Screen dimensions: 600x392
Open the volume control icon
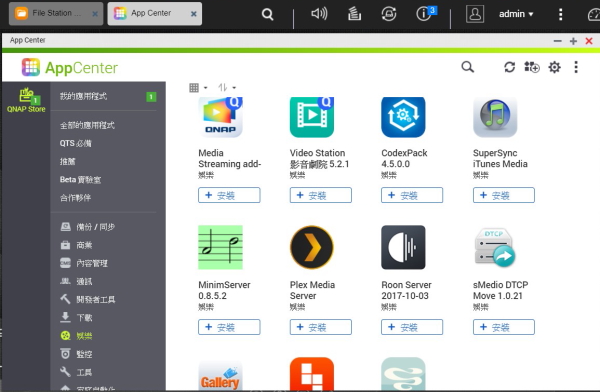click(319, 14)
